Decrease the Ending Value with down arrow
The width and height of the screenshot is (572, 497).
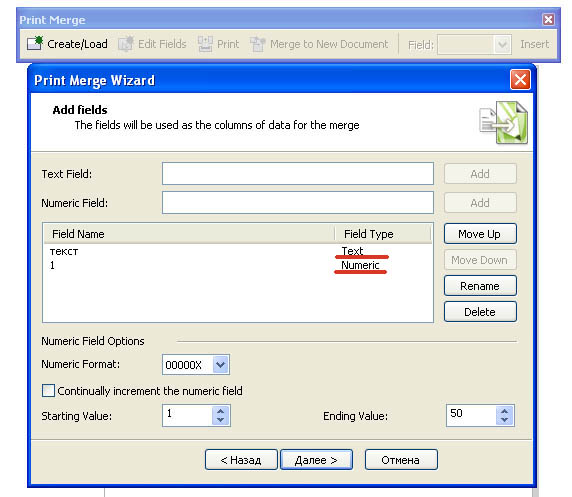click(505, 420)
